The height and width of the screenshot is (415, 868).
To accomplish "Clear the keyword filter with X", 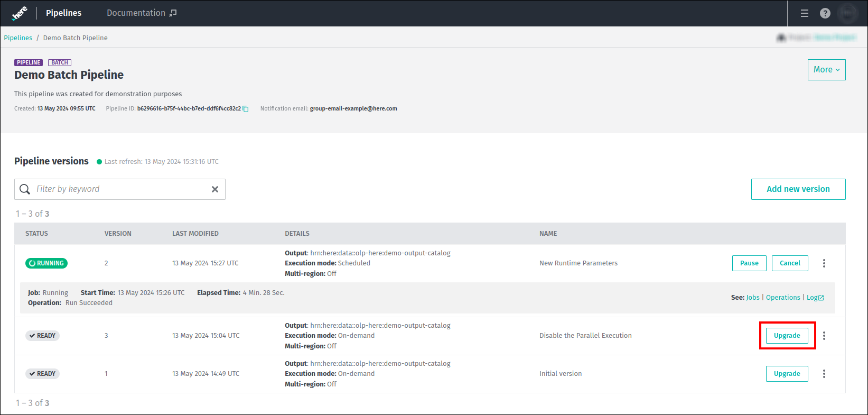I will click(x=215, y=189).
